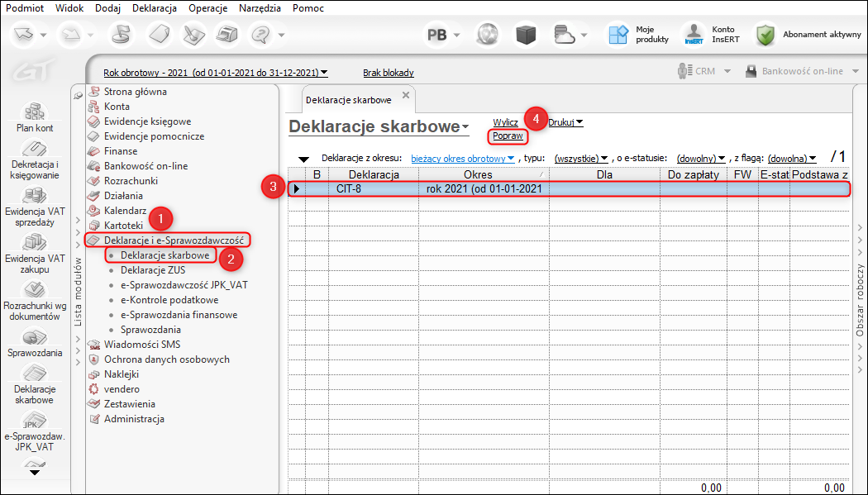
Task: Click the Popraw link
Action: click(508, 136)
